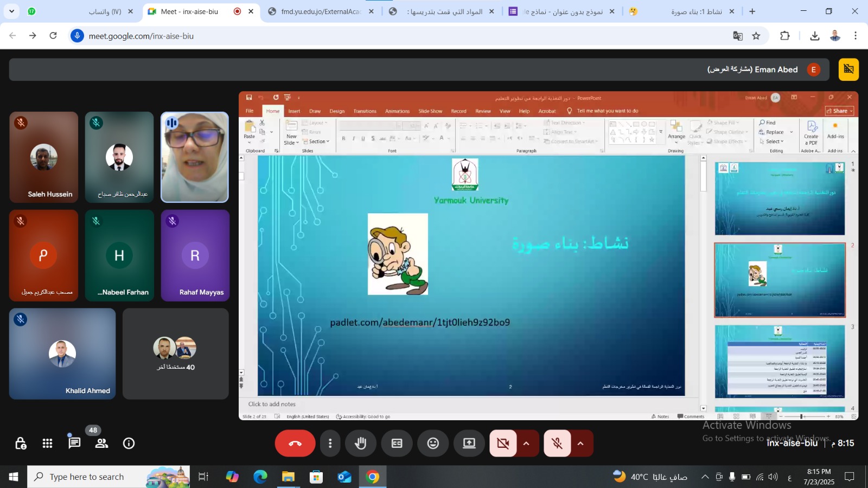Open Chrome extensions puzzle icon
Image resolution: width=868 pixels, height=488 pixels.
click(785, 36)
